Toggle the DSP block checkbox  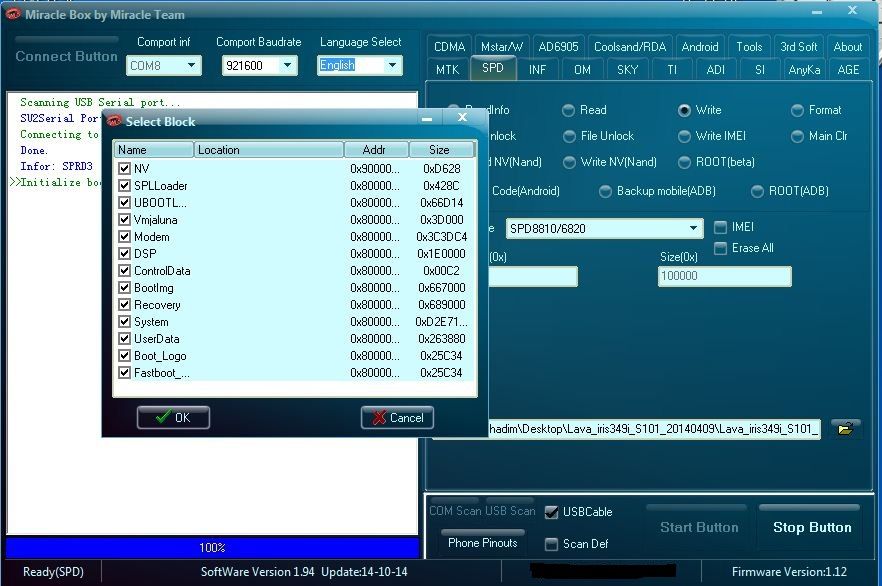[124, 254]
